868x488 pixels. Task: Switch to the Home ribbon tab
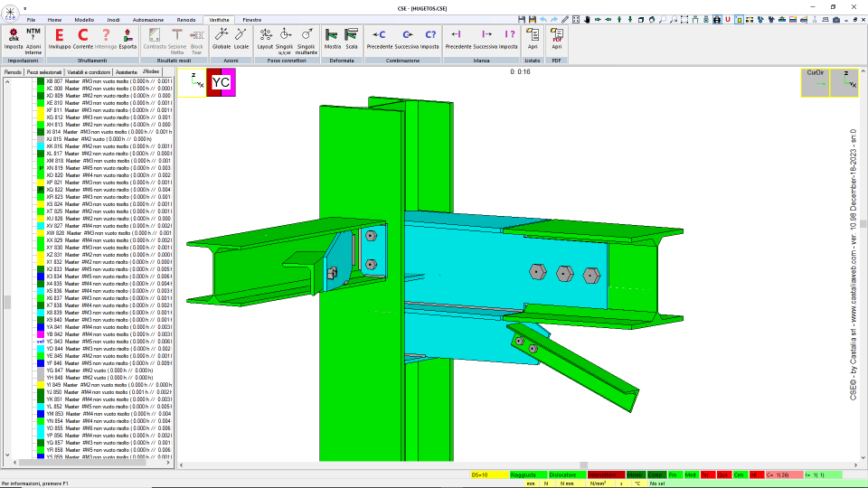coord(54,20)
